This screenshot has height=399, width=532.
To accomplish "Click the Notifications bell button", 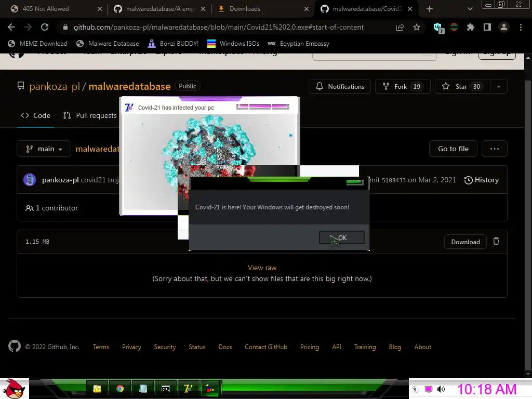I will click(340, 87).
